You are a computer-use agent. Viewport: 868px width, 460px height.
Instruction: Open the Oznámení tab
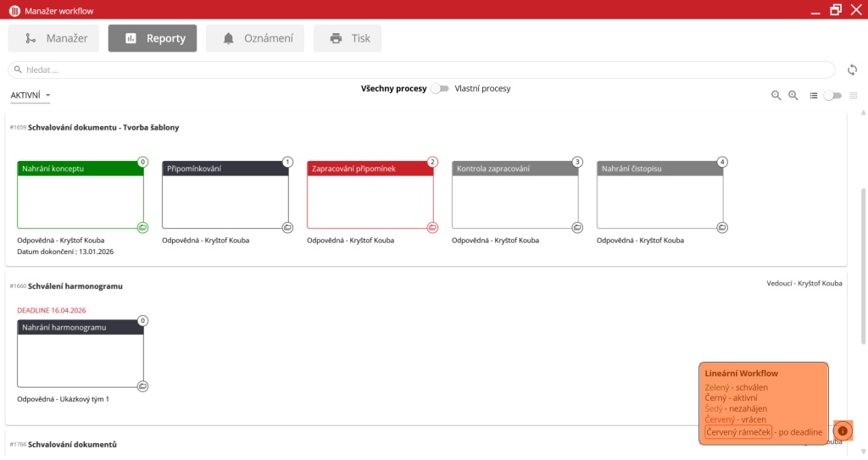pos(257,38)
